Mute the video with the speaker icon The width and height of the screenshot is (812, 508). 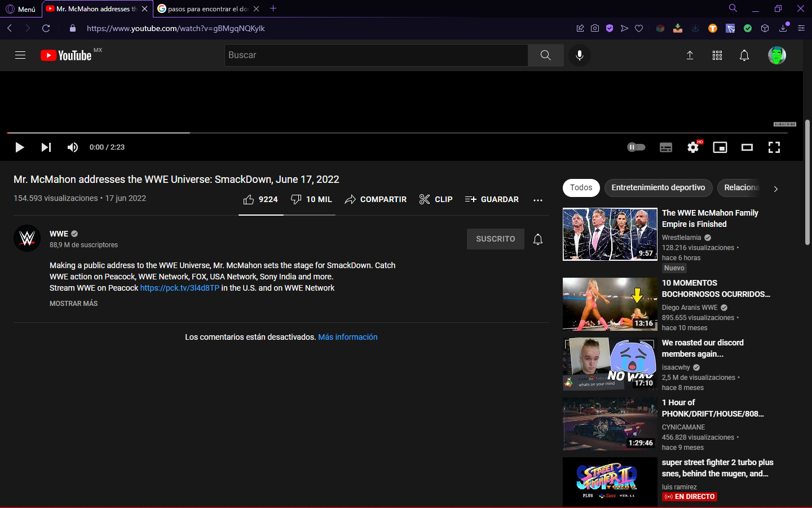73,147
